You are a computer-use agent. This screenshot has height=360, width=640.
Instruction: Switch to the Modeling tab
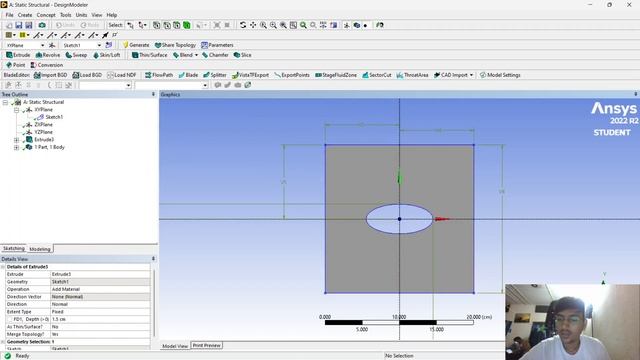click(40, 249)
